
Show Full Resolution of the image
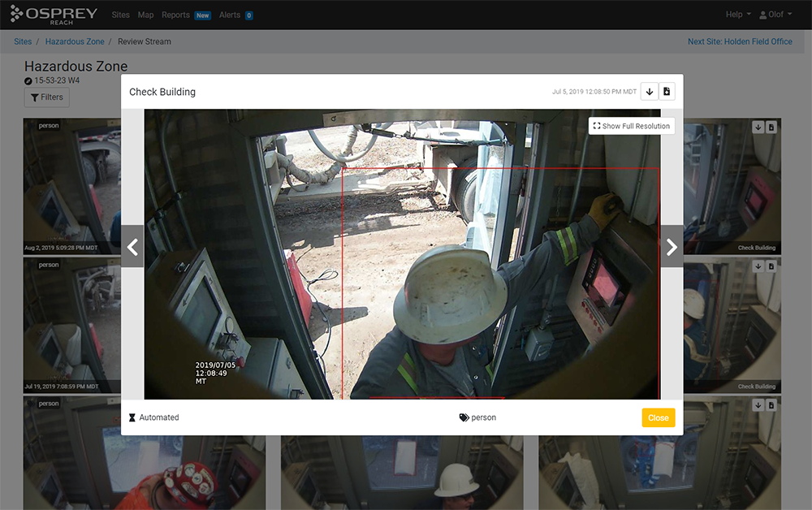632,126
